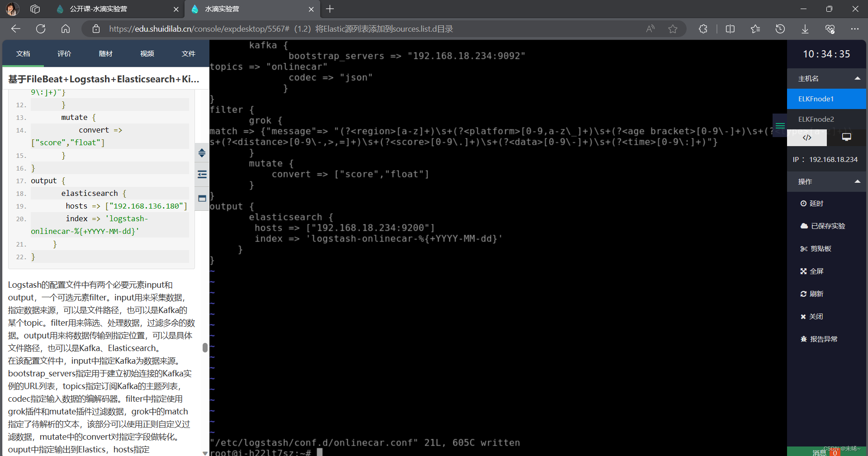
Task: Click the window layout icon on panel edge
Action: click(x=202, y=198)
